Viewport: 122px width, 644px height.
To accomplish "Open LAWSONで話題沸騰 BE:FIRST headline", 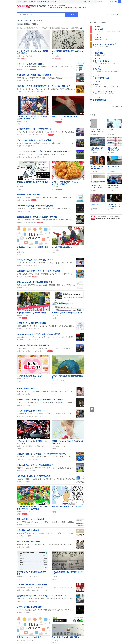I will pos(36,206).
